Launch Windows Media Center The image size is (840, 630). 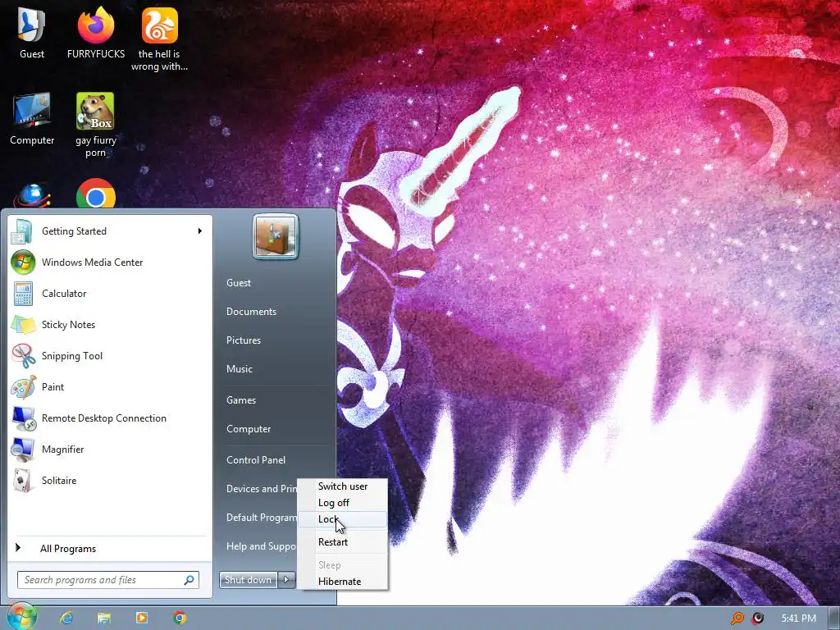tap(110, 262)
